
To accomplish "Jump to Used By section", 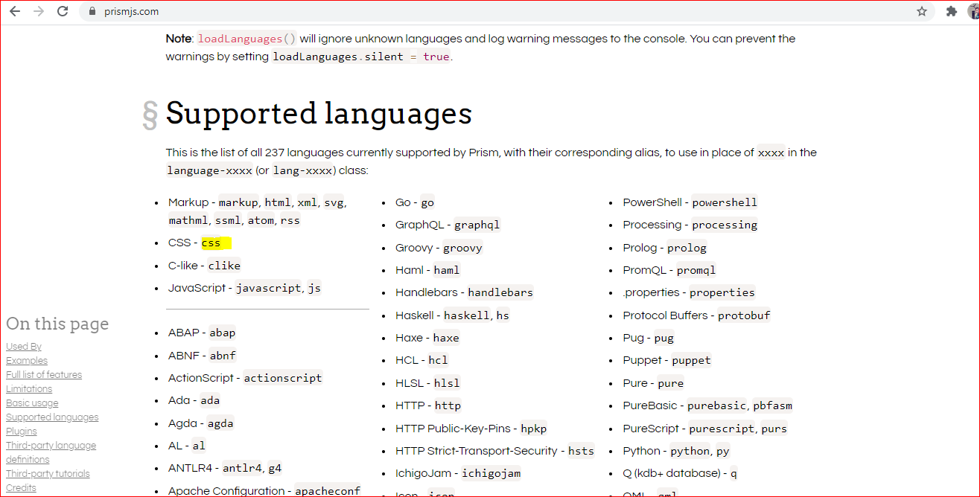I will tap(24, 347).
